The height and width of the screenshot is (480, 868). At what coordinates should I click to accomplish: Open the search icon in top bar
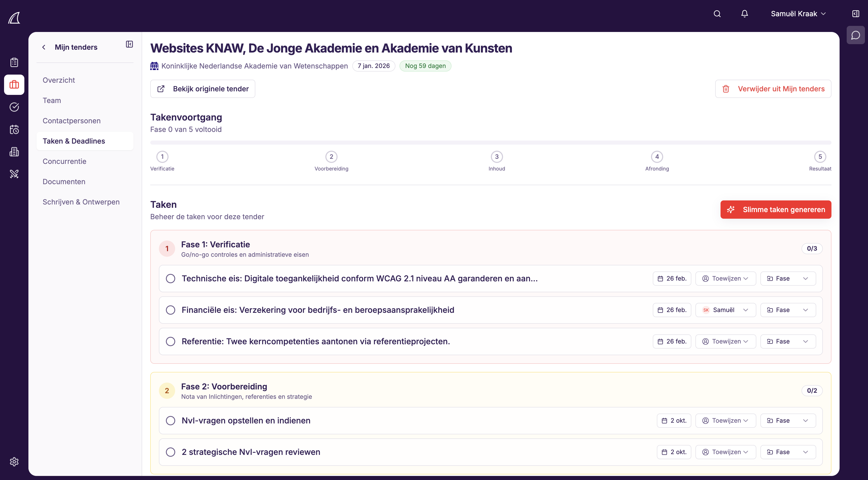pyautogui.click(x=717, y=14)
